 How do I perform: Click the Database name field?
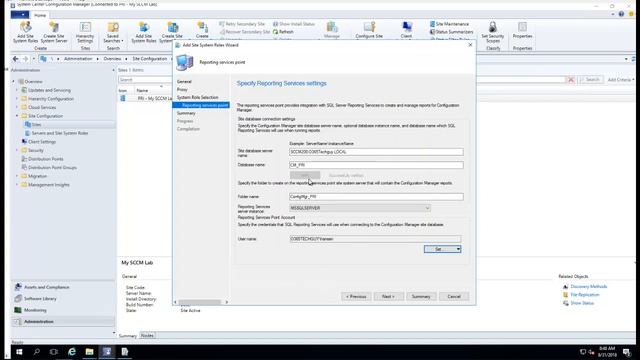376,165
